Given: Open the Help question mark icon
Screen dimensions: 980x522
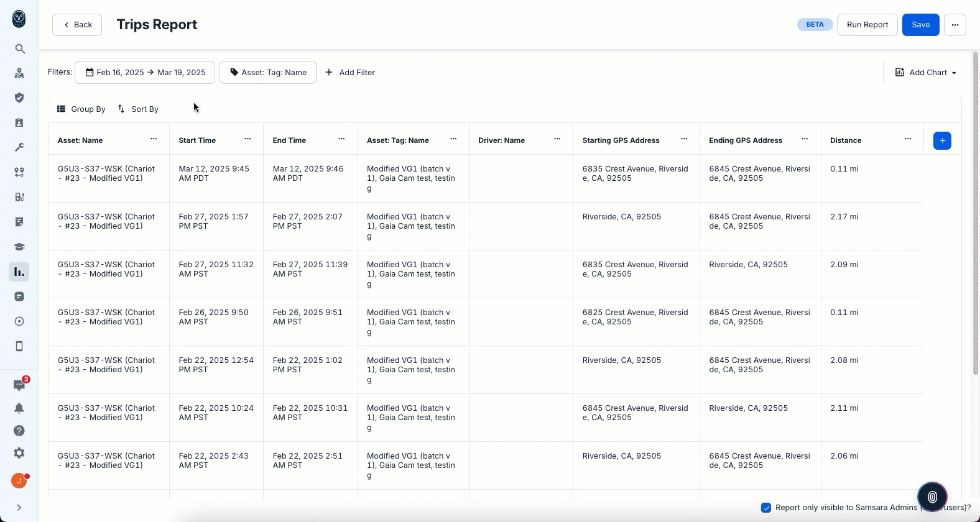Looking at the screenshot, I should click(x=19, y=431).
